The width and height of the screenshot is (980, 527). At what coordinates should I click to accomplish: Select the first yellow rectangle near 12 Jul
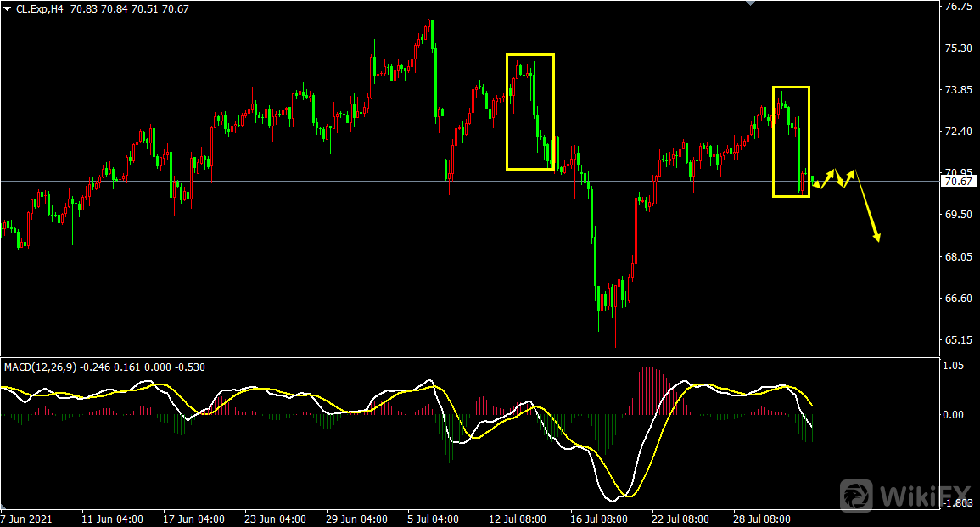click(529, 55)
